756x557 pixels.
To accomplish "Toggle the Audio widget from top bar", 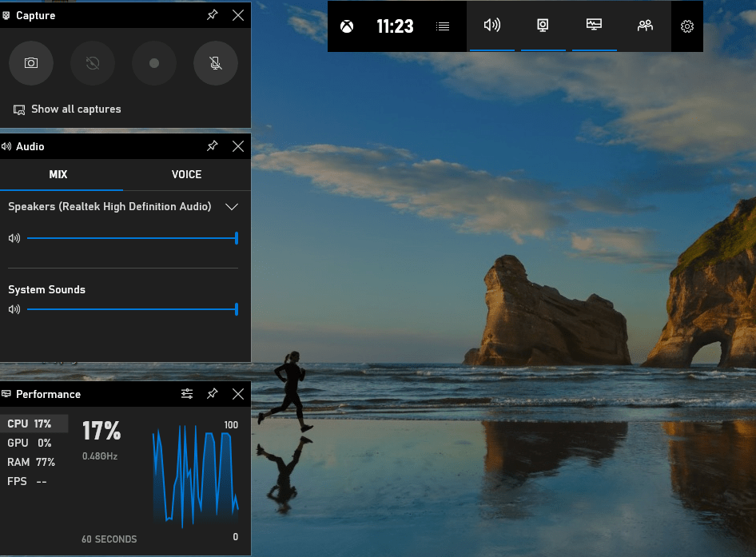I will click(492, 26).
